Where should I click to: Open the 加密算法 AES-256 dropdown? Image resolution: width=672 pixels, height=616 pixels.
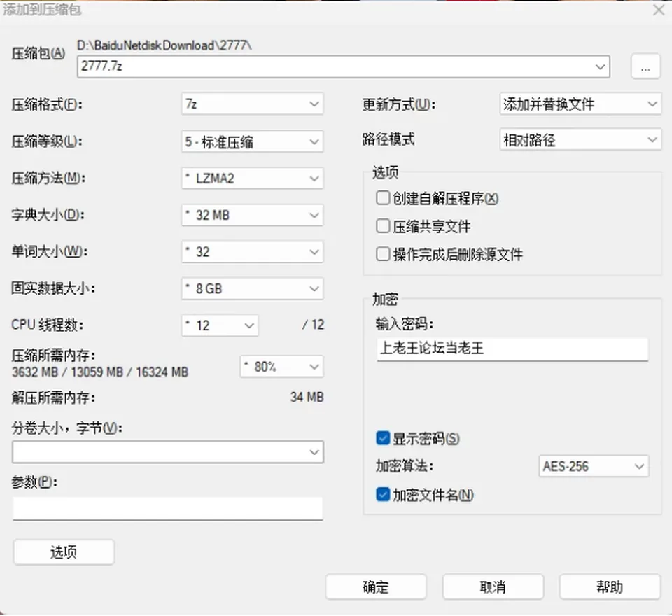(594, 466)
